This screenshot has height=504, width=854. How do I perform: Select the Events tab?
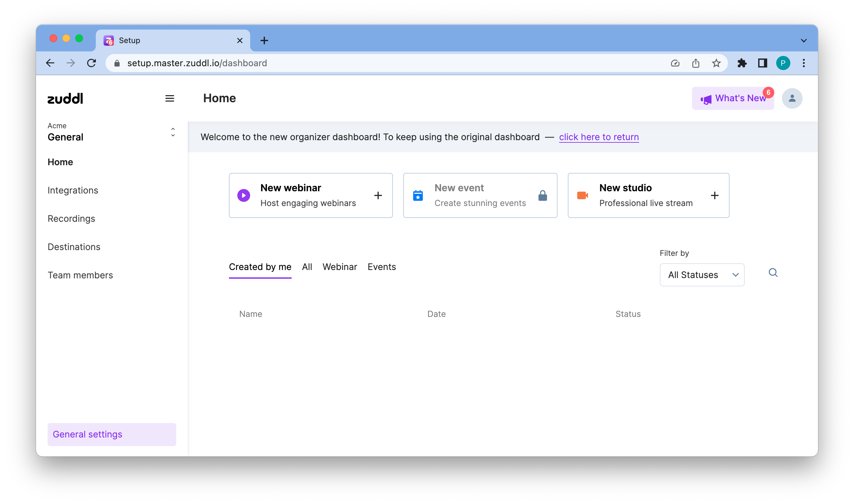click(381, 267)
